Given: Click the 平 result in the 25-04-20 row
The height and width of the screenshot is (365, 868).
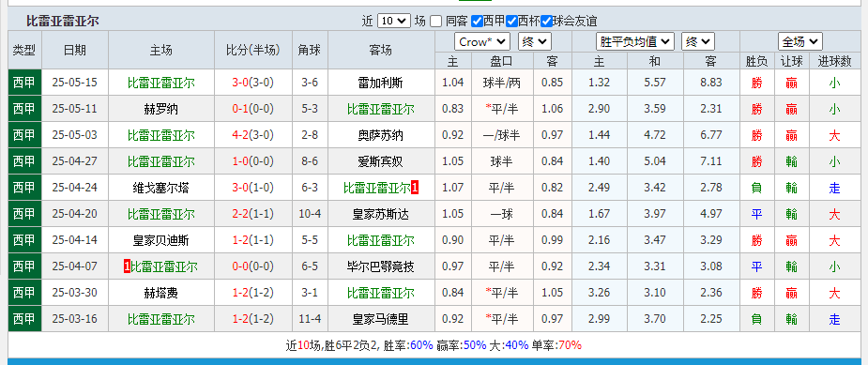Looking at the screenshot, I should tap(756, 214).
